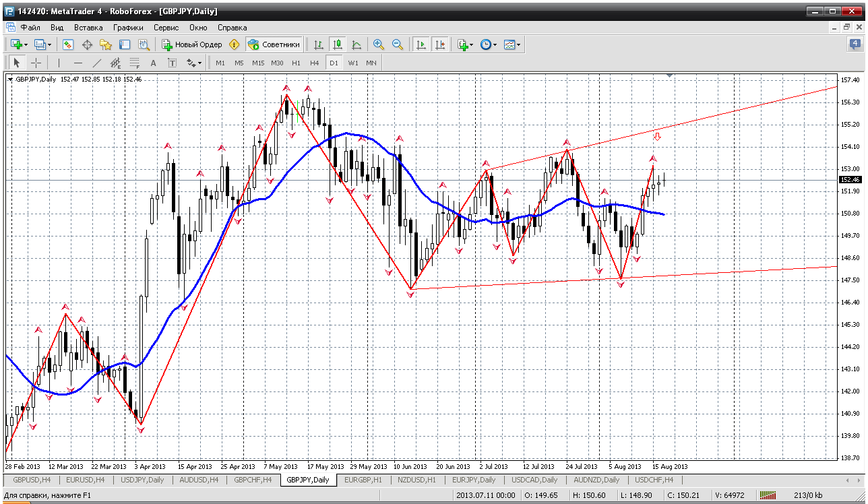
Task: Click the GBPJPY,Daily chart title label
Action: tap(36, 79)
